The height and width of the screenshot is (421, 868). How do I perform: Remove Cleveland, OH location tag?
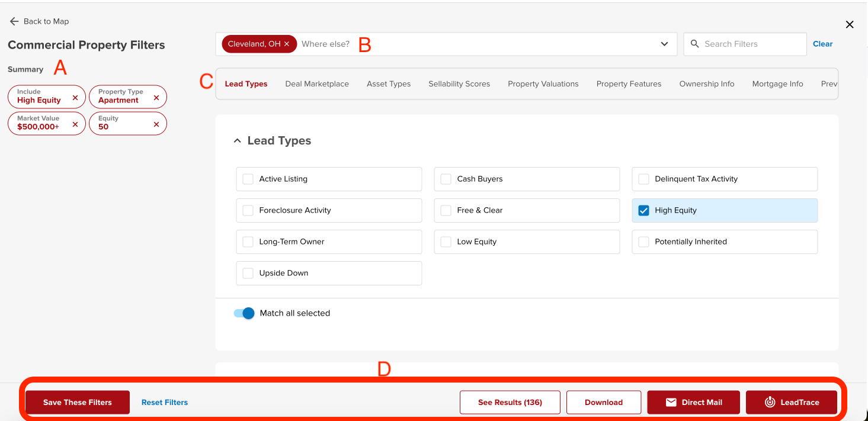287,44
